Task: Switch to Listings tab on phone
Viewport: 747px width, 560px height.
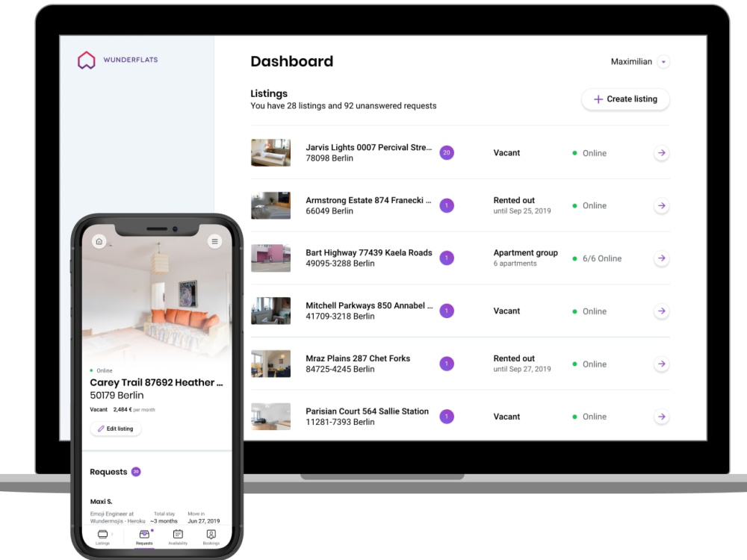Action: [x=102, y=537]
